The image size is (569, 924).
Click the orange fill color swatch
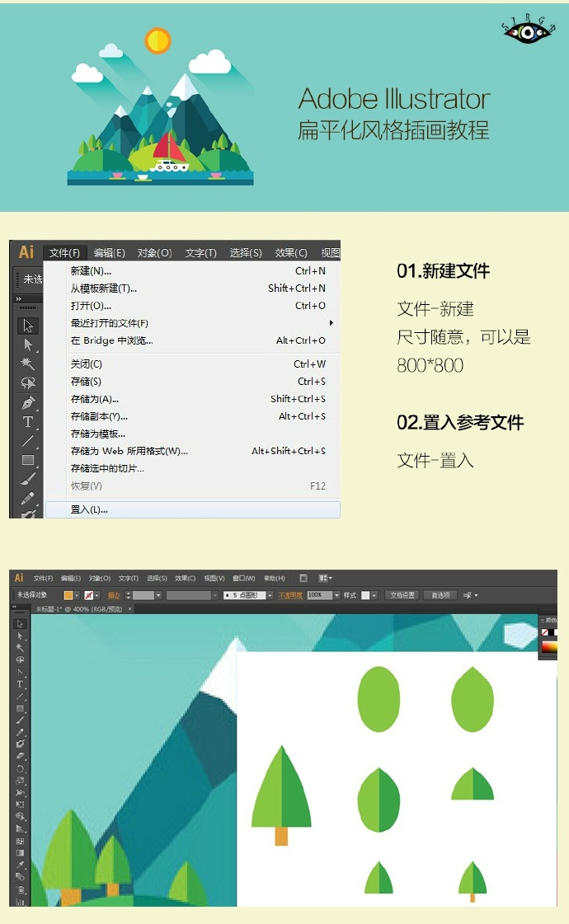[68, 595]
